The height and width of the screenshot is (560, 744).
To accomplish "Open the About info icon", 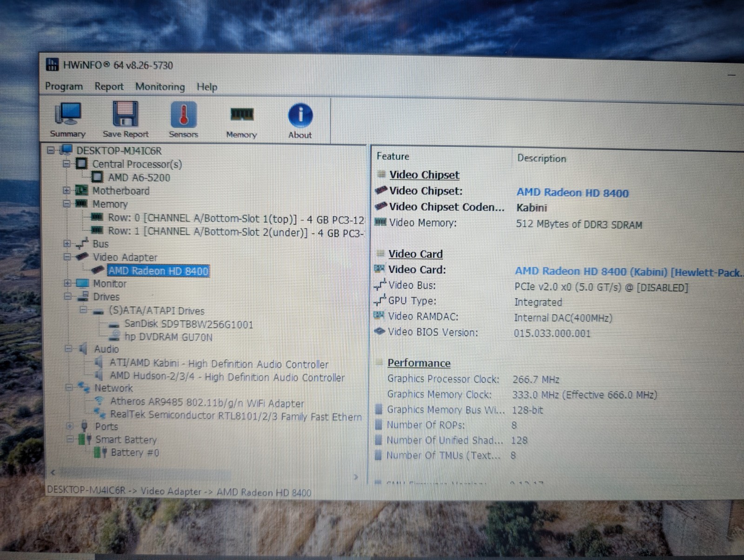I will click(x=300, y=121).
